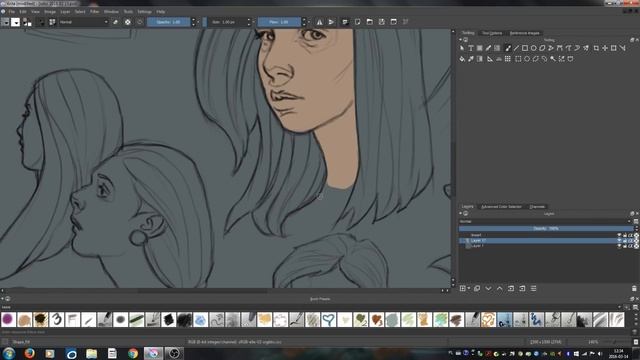Select the Grid tool in Toolbox

coord(507,59)
